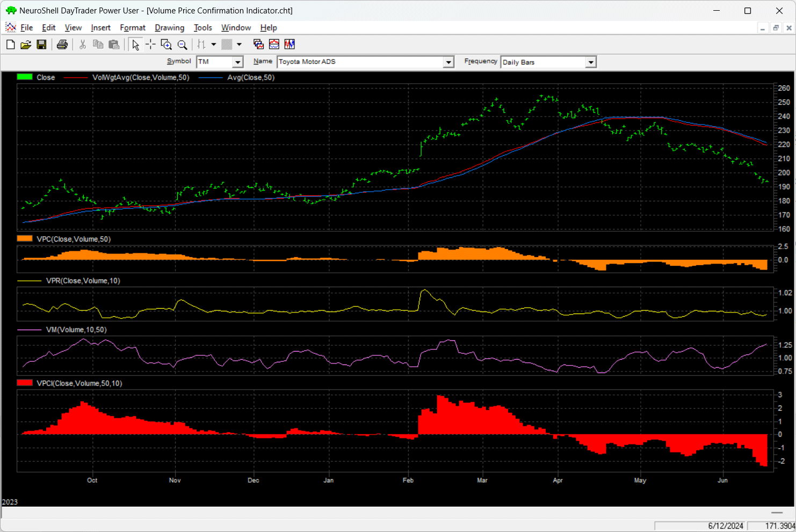796x532 pixels.
Task: Open the File menu
Action: coord(27,28)
